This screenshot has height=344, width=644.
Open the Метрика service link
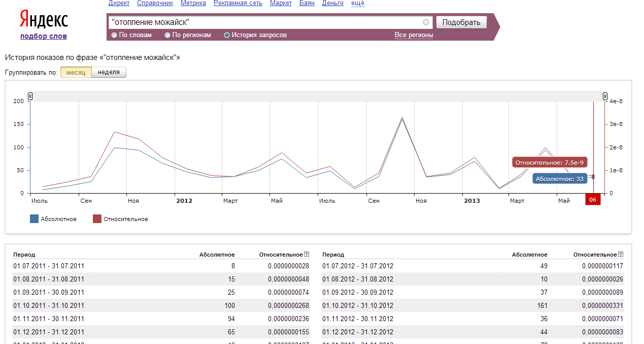(x=193, y=3)
